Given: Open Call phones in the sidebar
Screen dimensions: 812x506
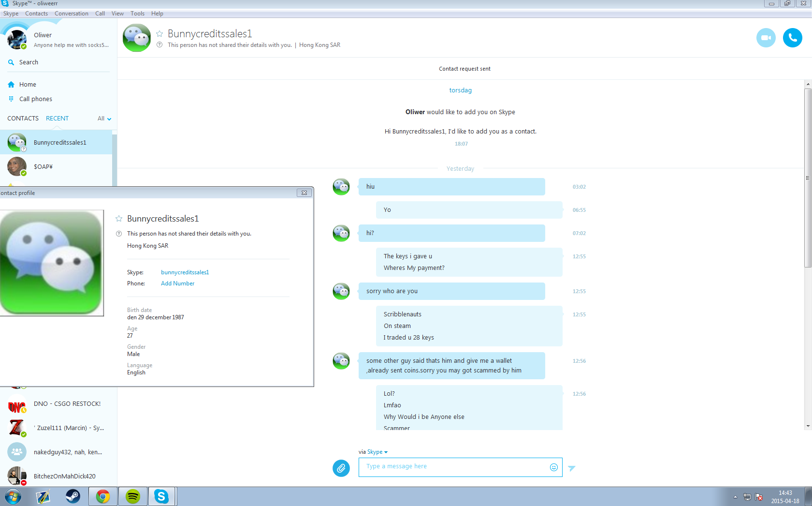Looking at the screenshot, I should (36, 99).
